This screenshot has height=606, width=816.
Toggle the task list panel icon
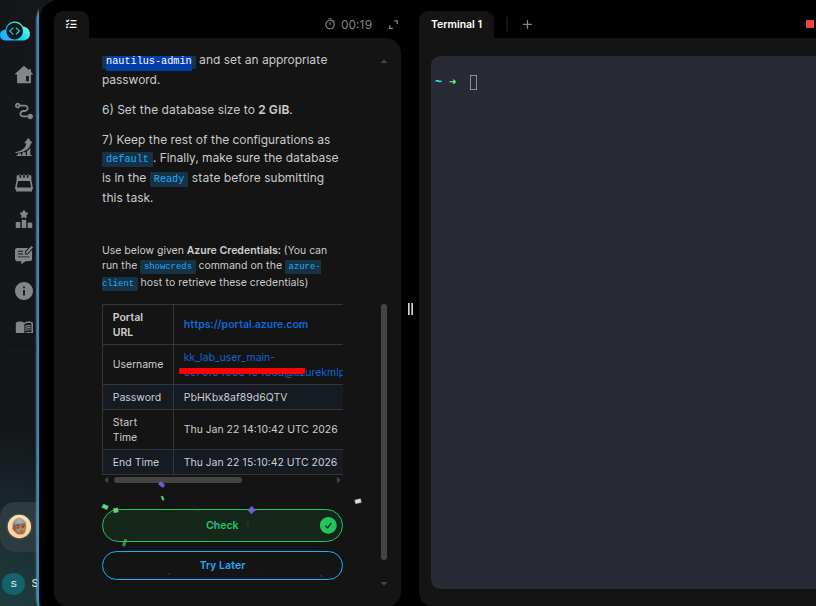pos(71,24)
